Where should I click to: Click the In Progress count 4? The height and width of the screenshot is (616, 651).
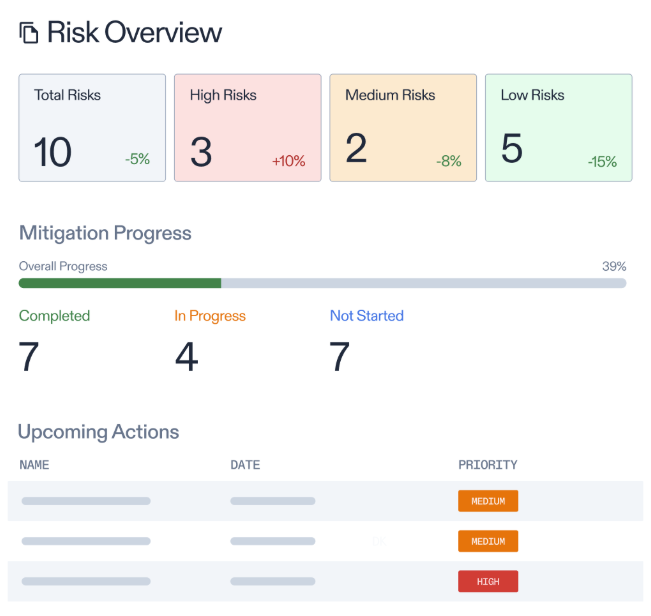[186, 357]
